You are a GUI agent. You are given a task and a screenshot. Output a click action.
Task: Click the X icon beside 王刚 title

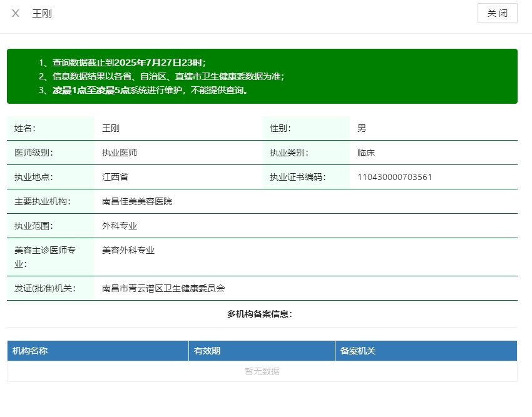click(x=16, y=13)
